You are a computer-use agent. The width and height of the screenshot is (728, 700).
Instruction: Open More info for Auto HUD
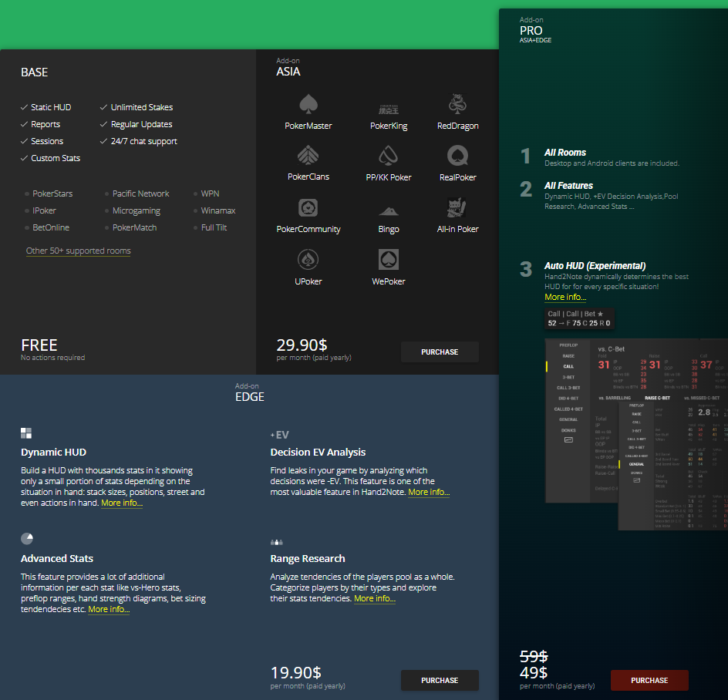pos(565,297)
